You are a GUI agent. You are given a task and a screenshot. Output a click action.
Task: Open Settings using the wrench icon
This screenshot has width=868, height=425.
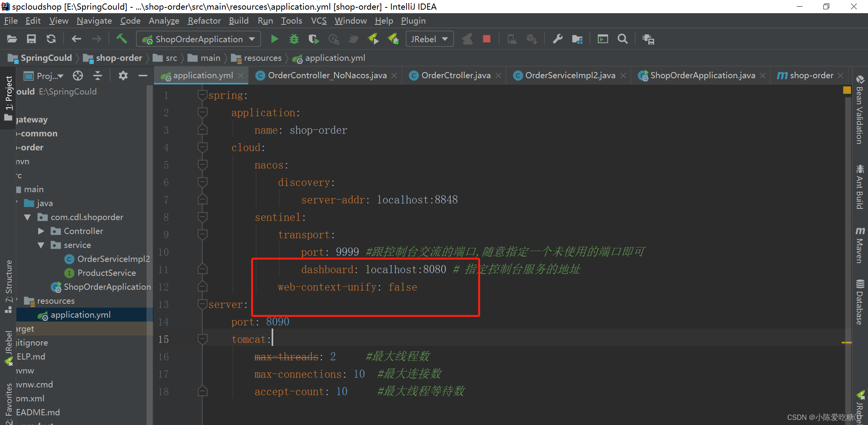click(x=558, y=39)
